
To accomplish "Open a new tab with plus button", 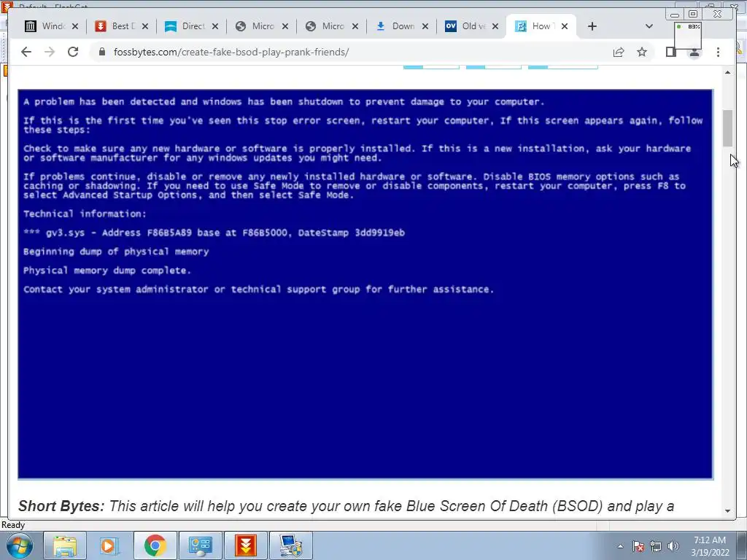I will [x=592, y=26].
